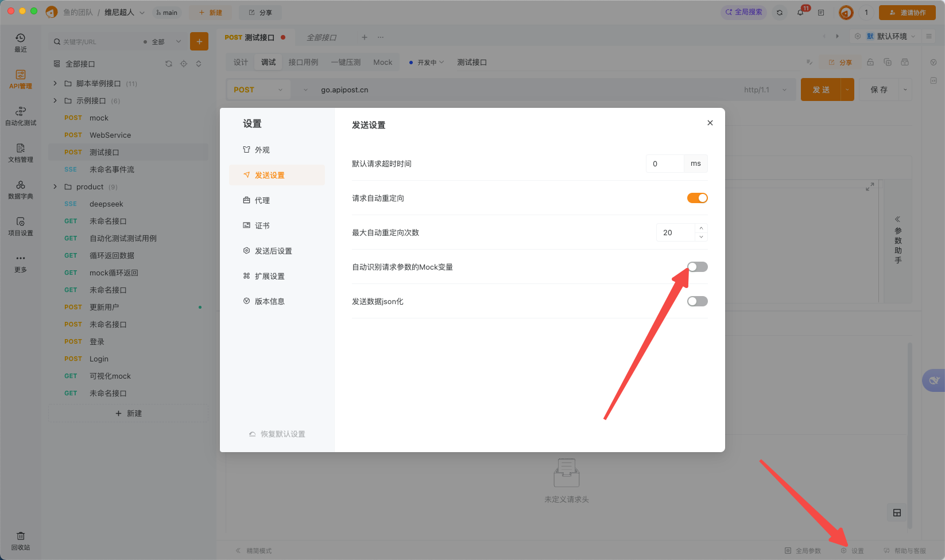945x560 pixels.
Task: Switch to the 全部接口 tab
Action: click(320, 37)
